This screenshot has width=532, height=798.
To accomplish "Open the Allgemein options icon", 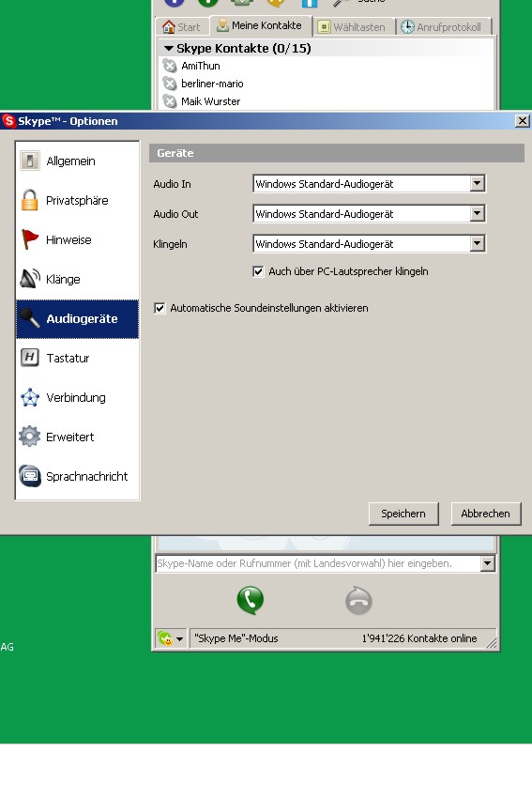I will coord(29,161).
